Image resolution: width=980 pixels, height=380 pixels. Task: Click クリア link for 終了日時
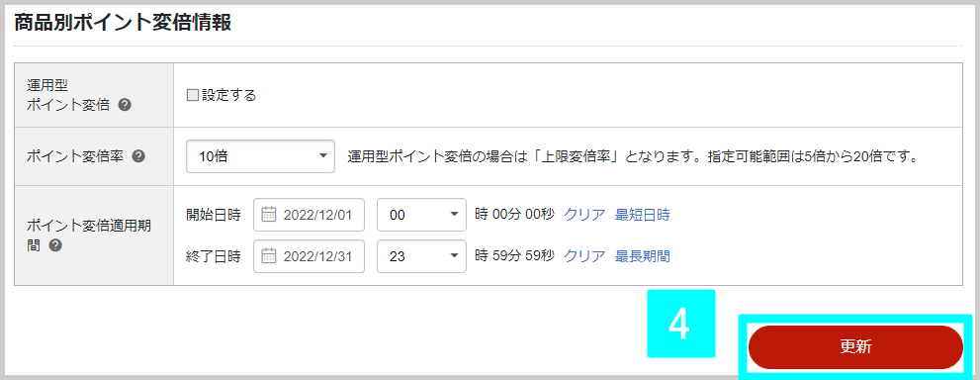(585, 256)
